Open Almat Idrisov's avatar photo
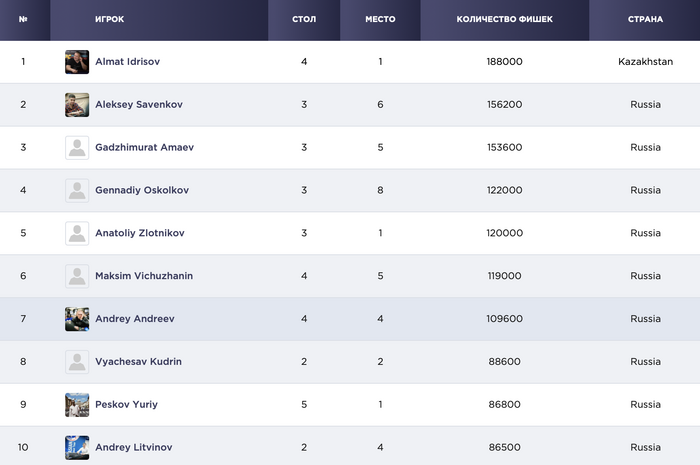Image resolution: width=700 pixels, height=465 pixels. [x=77, y=62]
